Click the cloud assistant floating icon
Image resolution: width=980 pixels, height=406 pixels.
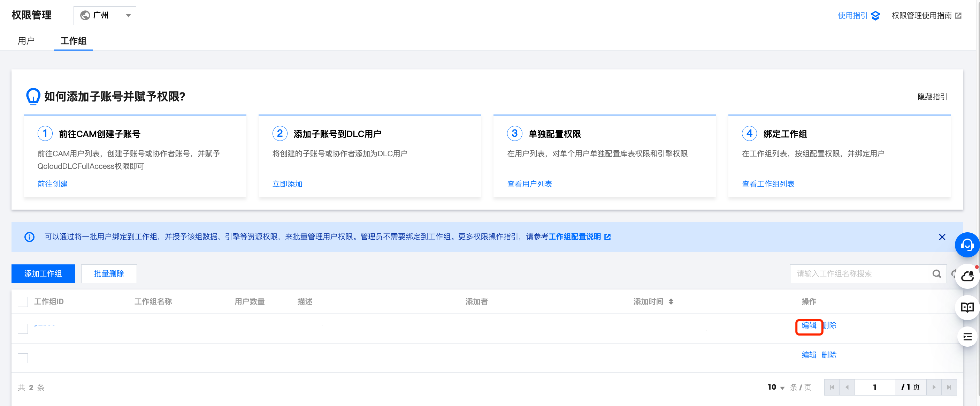967,276
